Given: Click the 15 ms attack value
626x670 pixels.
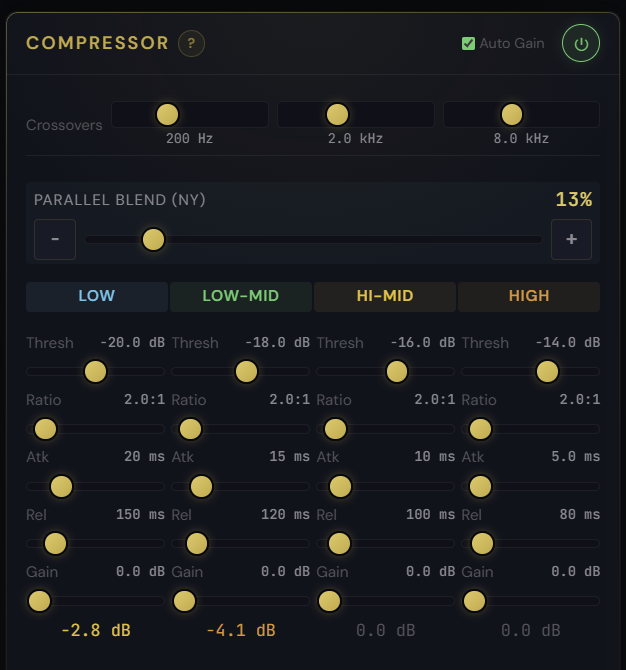Looking at the screenshot, I should (289, 456).
